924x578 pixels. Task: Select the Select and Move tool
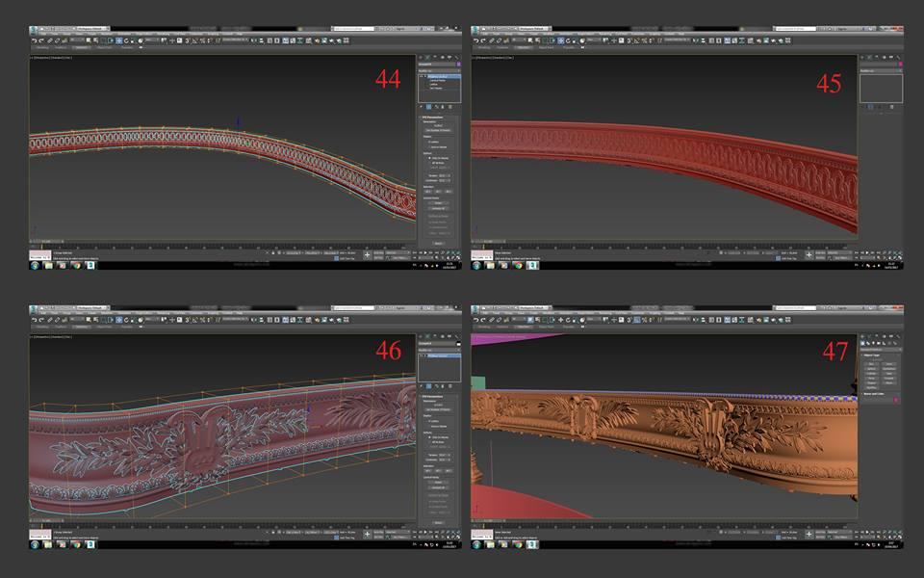(117, 41)
